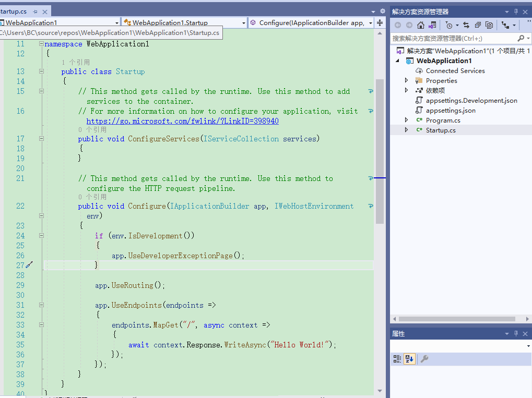This screenshot has width=532, height=398.
Task: Pin the Solution Explorer panel
Action: [516, 11]
